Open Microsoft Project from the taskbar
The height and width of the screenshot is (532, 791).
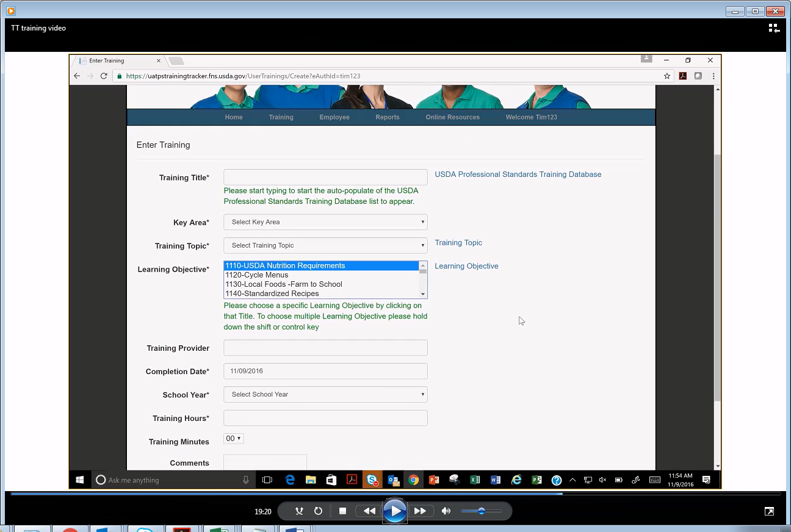536,480
